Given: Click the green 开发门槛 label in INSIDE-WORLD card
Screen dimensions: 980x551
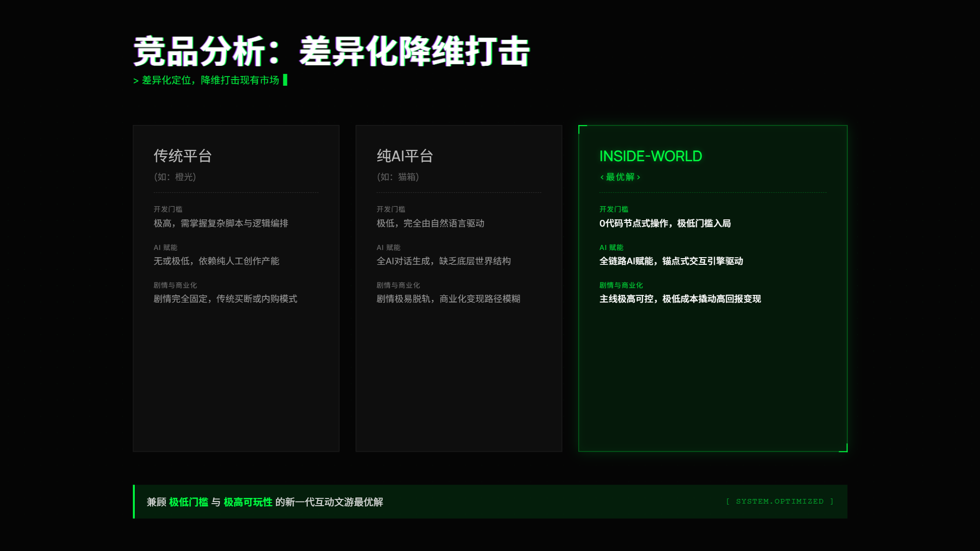Looking at the screenshot, I should point(614,209).
